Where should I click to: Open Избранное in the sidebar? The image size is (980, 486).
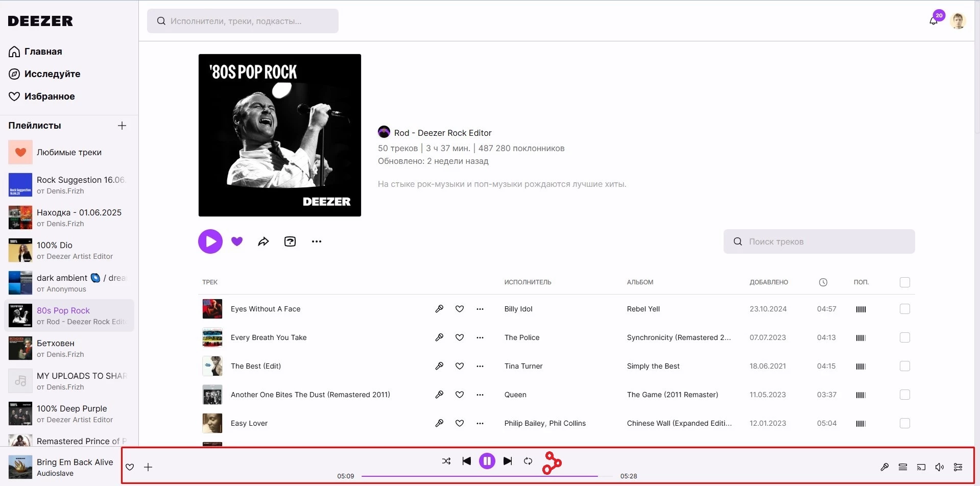41,96
